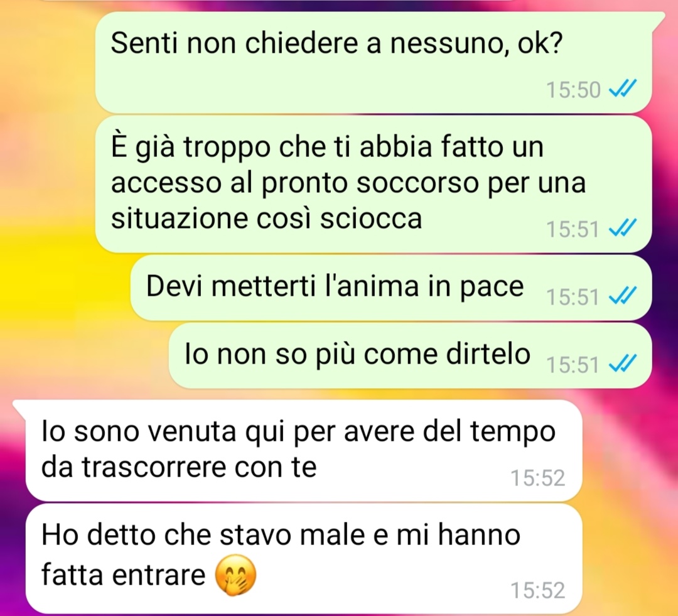Select the message about 'accesso al pronto soccorso'
678x616 pixels.
click(374, 184)
